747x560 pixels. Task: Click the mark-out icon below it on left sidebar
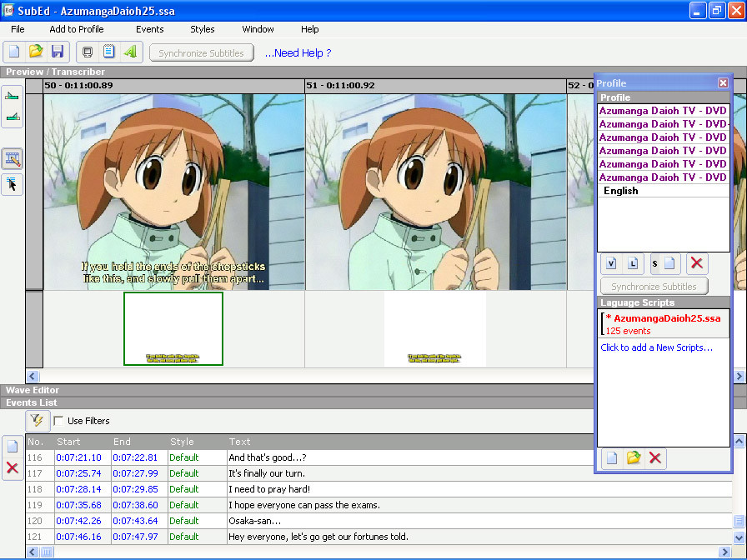coord(12,116)
